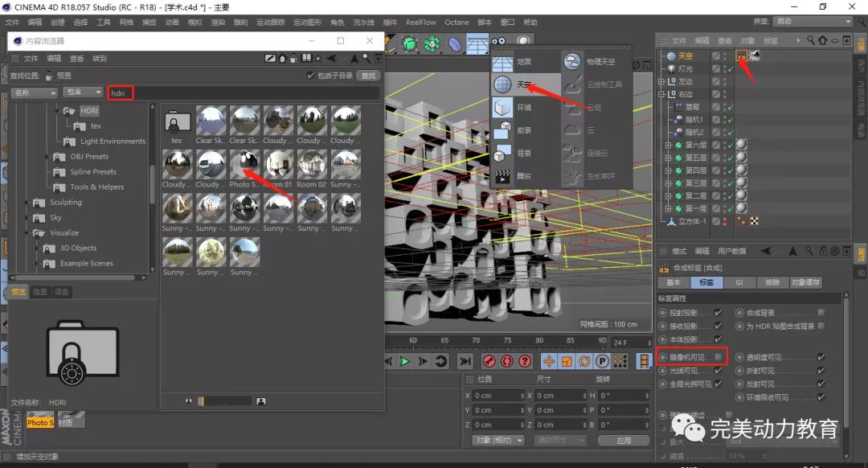The width and height of the screenshot is (868, 468).
Task: Click the compositing tag on the 天空 object
Action: pos(742,55)
